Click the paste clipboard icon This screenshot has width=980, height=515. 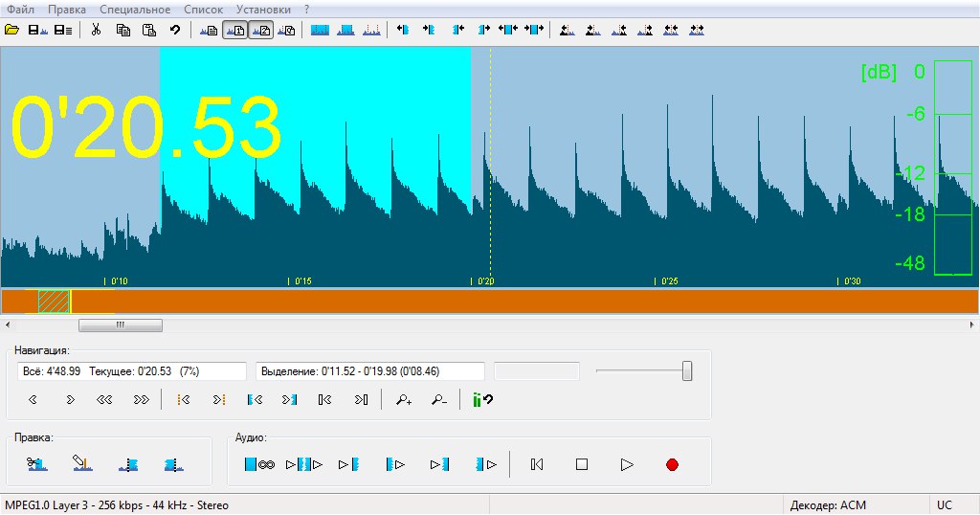(148, 30)
